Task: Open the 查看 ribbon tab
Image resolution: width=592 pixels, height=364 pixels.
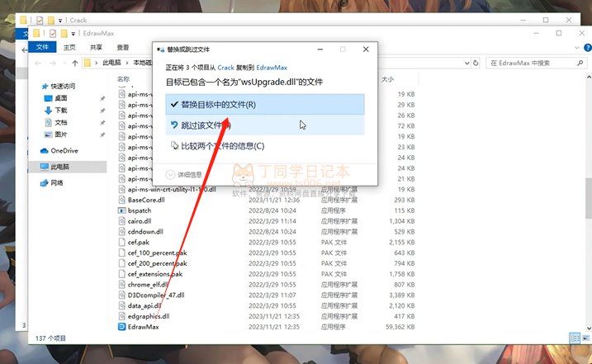Action: pos(123,47)
